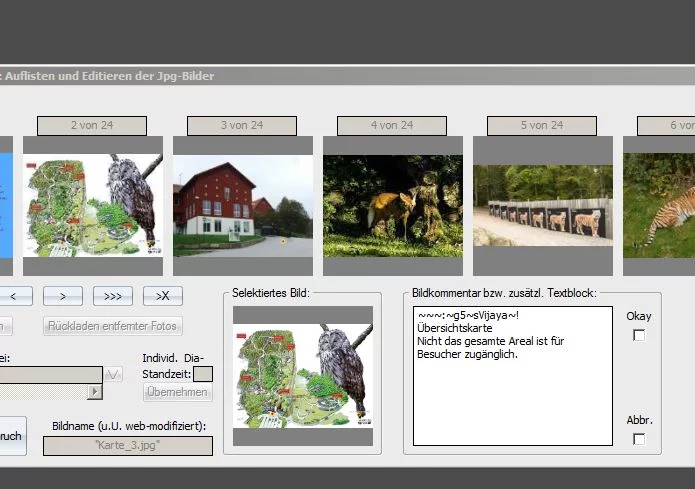Select the maned wolf thumbnail

pos(393,206)
